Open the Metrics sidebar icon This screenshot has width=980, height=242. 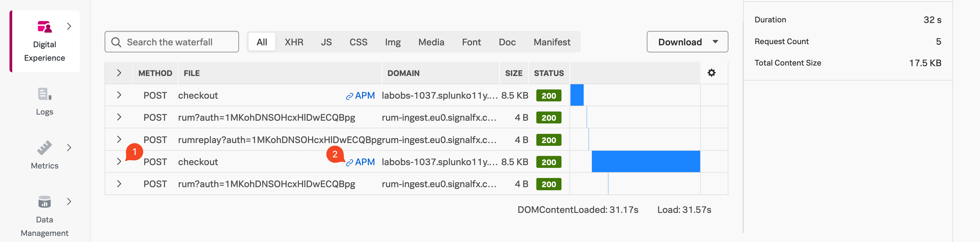click(44, 148)
